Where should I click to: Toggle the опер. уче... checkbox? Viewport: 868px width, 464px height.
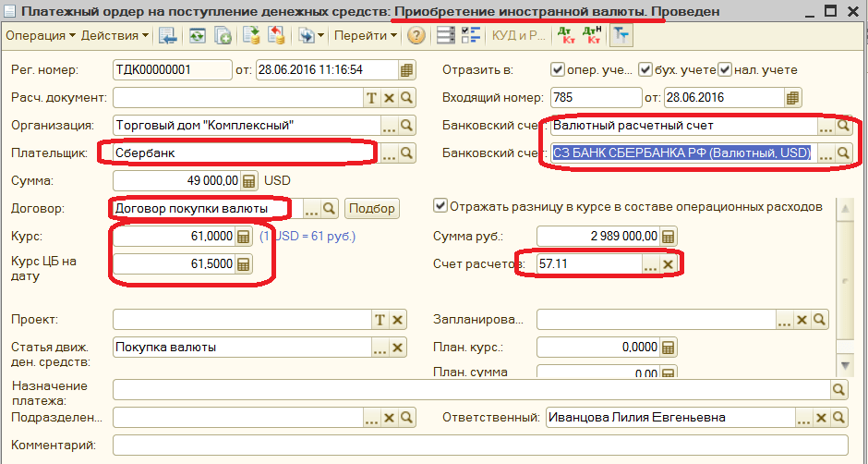point(558,70)
